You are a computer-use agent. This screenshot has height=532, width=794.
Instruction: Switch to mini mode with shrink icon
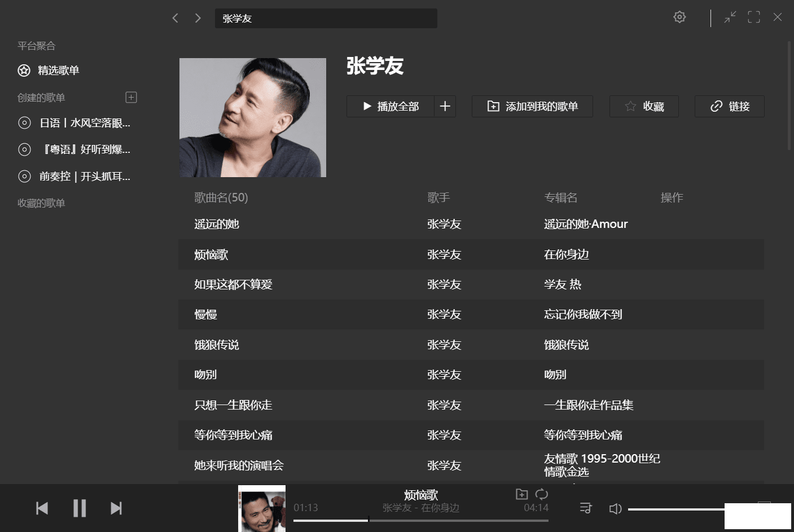pyautogui.click(x=730, y=17)
